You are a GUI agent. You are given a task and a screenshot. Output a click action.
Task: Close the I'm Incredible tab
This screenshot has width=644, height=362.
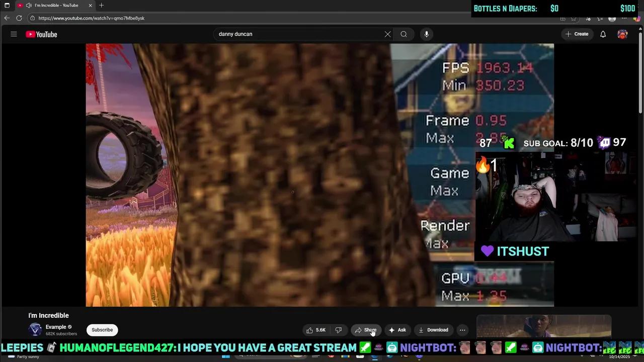[x=90, y=6]
